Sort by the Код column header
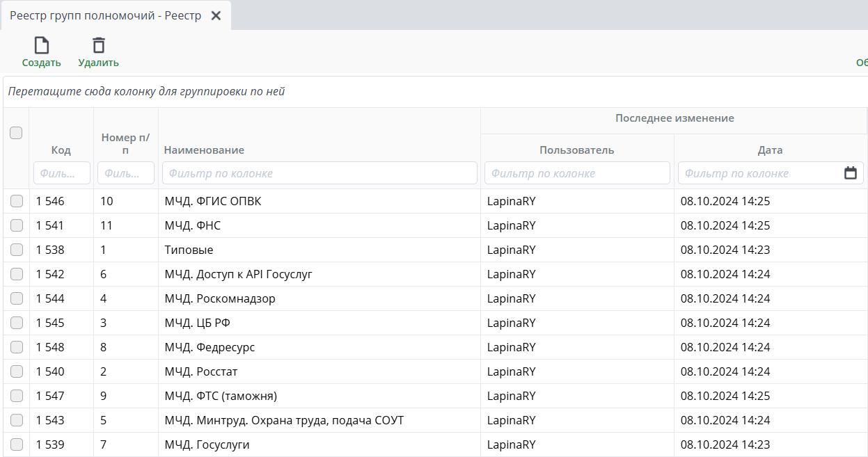The height and width of the screenshot is (457, 868). (x=61, y=150)
